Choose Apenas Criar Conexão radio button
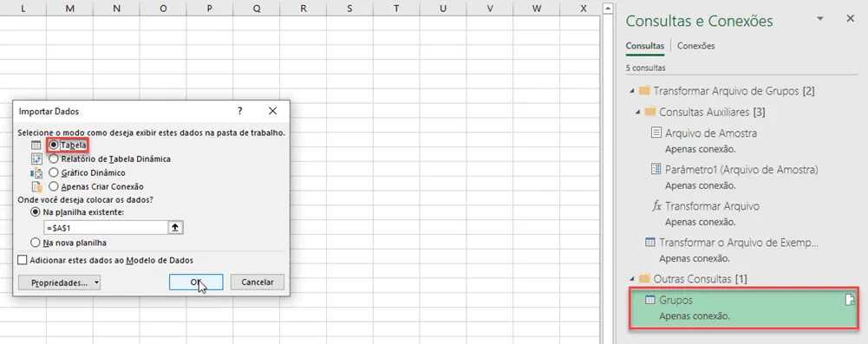Screen dimensions: 868x344 coord(54,187)
